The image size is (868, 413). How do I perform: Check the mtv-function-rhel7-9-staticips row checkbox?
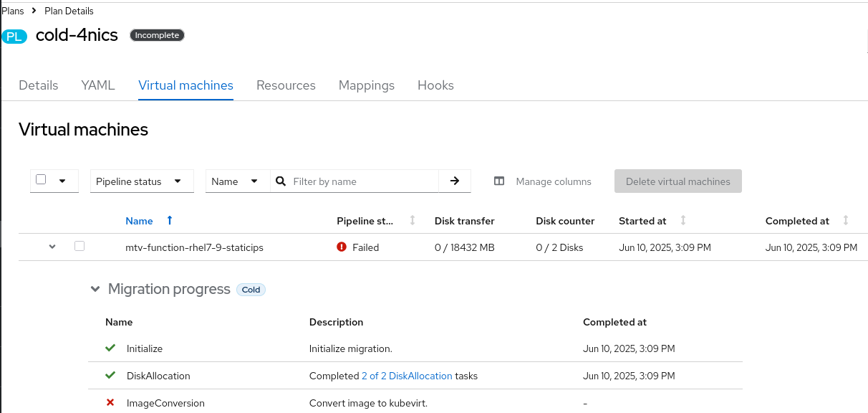tap(79, 246)
